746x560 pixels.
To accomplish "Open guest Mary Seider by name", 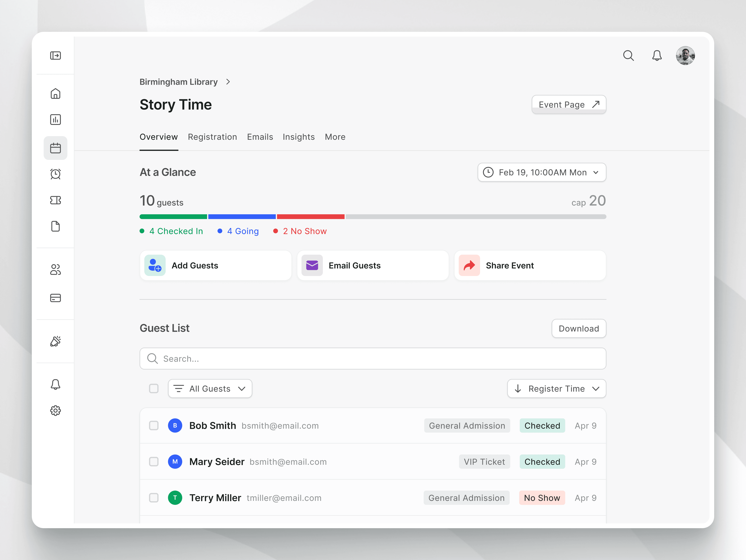I will point(217,462).
